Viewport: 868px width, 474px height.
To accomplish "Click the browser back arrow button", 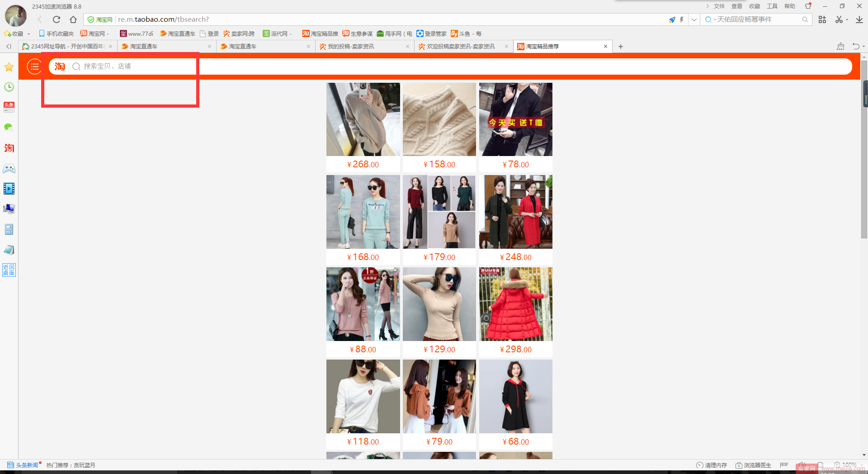I will click(x=40, y=19).
